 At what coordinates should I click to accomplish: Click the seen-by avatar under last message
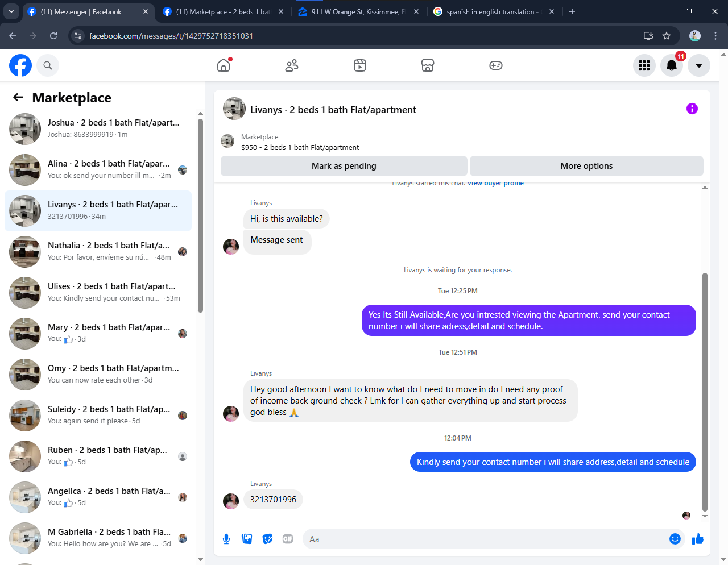pyautogui.click(x=686, y=516)
